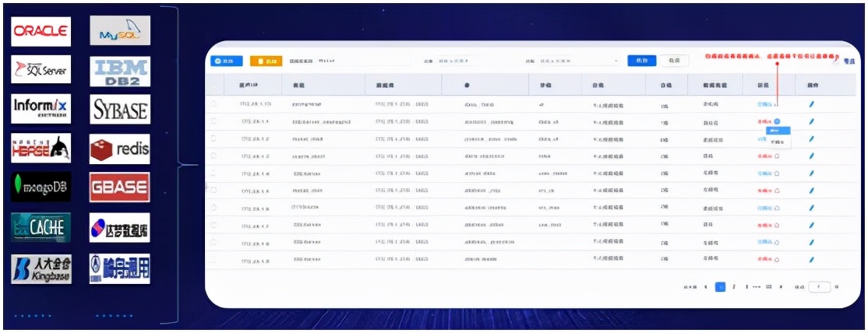
Task: Click the orange toolbar button
Action: tap(266, 61)
